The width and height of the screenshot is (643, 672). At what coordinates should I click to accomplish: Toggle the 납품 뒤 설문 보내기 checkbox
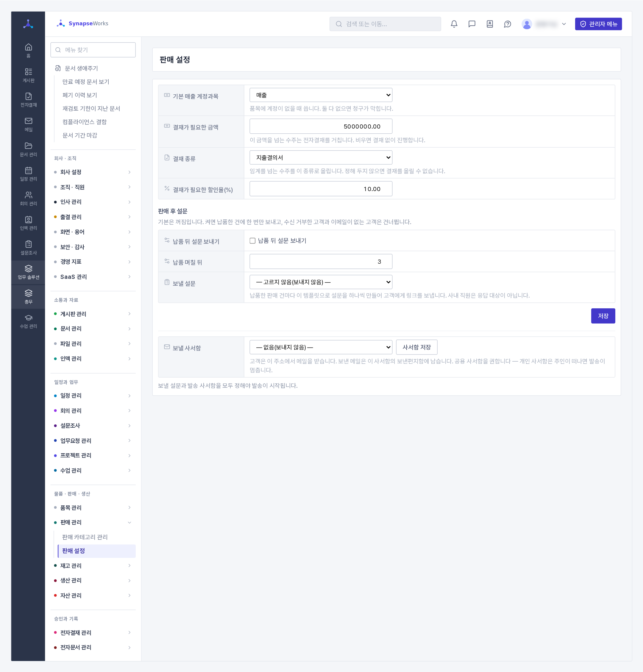point(253,240)
